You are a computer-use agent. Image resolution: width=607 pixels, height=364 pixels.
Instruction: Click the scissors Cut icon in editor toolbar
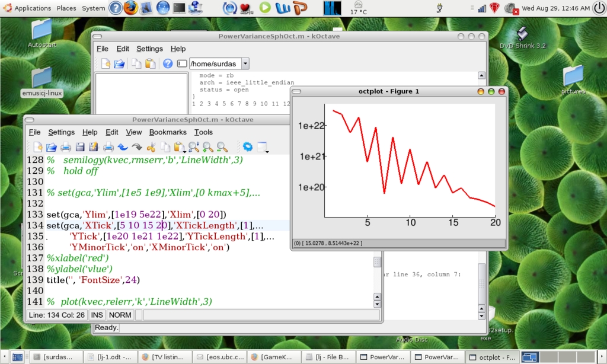[x=151, y=147]
